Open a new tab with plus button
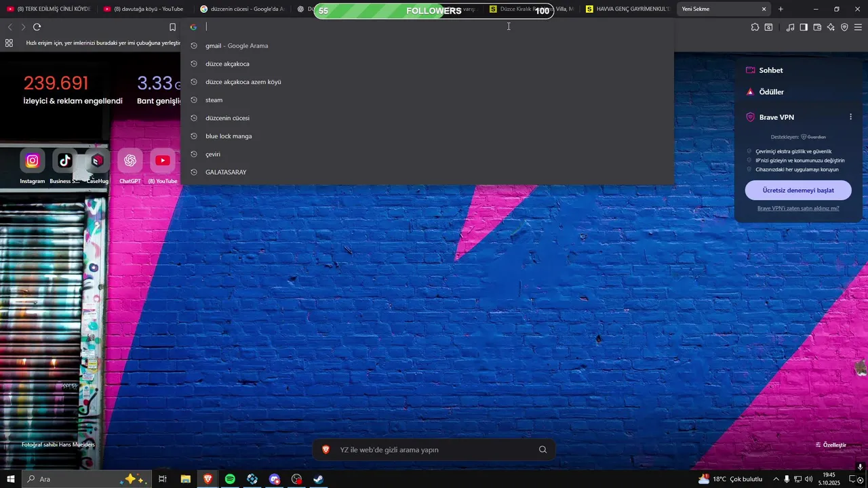This screenshot has height=488, width=868. coord(781,9)
